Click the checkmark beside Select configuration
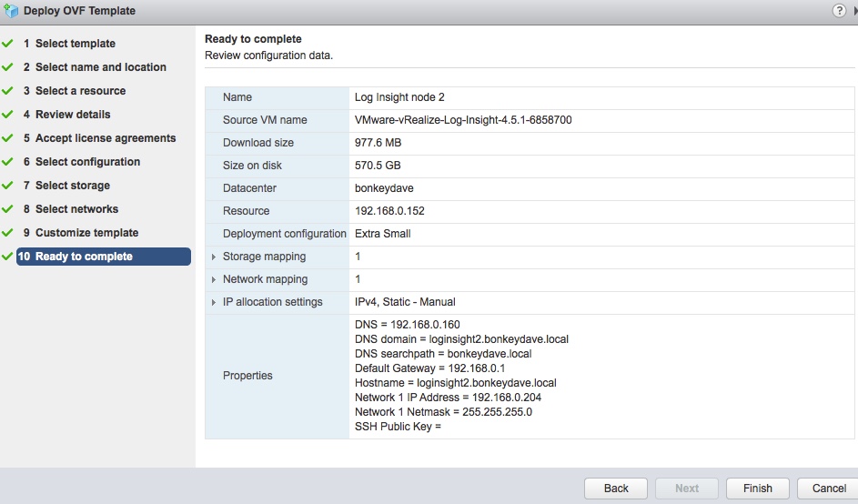The height and width of the screenshot is (504, 858). 7,161
